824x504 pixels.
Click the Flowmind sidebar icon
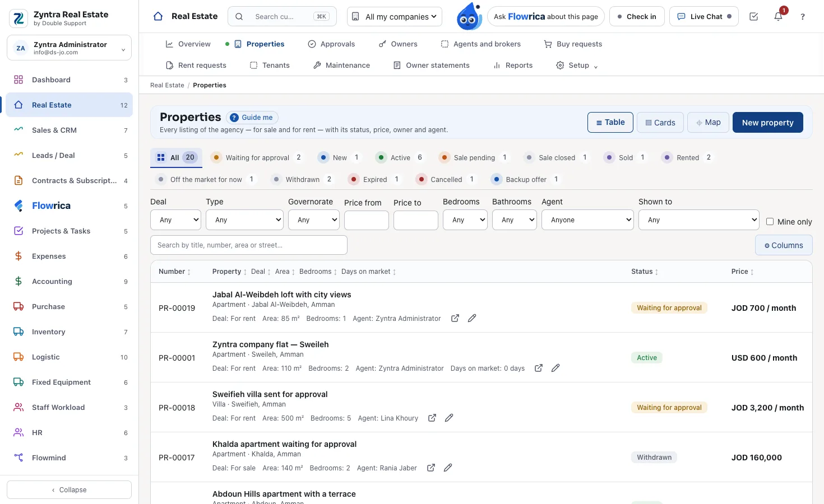pos(18,458)
